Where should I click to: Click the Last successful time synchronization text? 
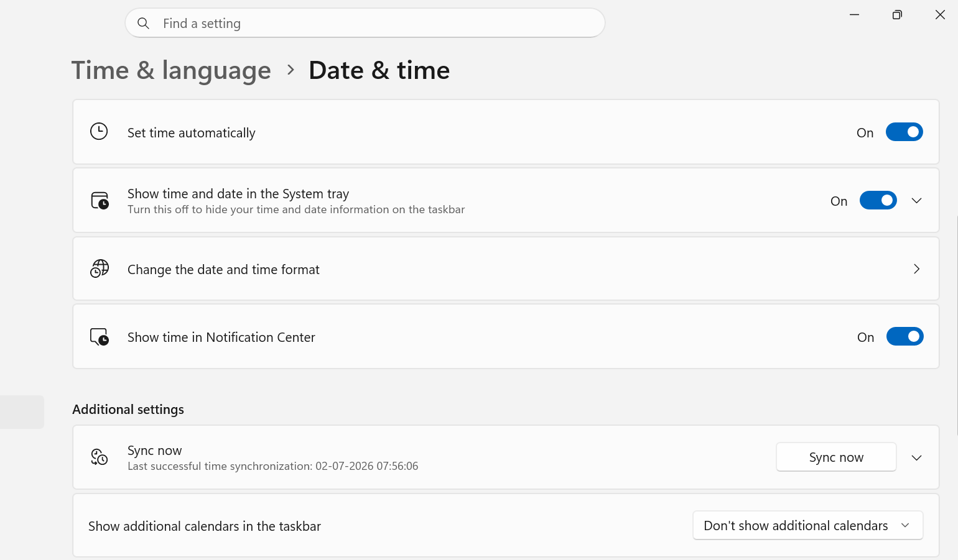click(x=272, y=466)
